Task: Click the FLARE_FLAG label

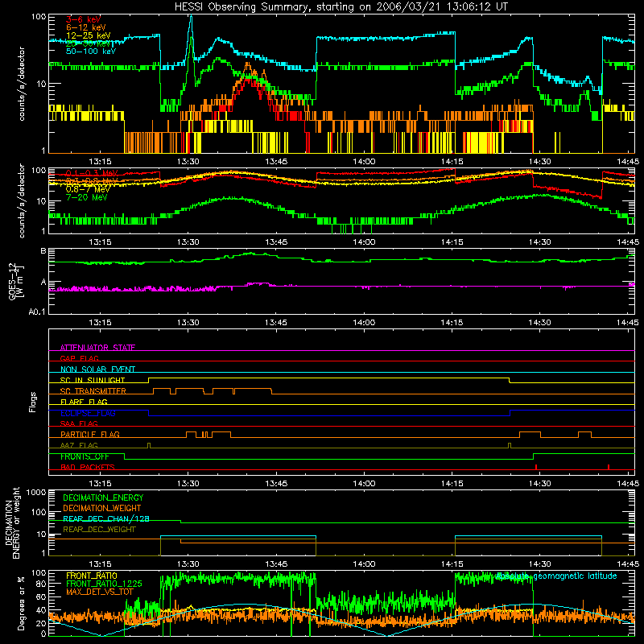Action: click(84, 402)
